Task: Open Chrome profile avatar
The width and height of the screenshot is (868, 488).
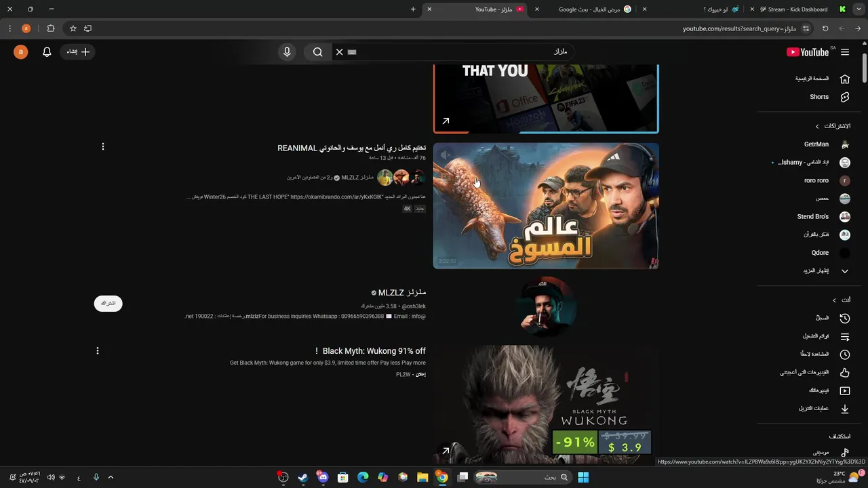Action: click(x=26, y=28)
